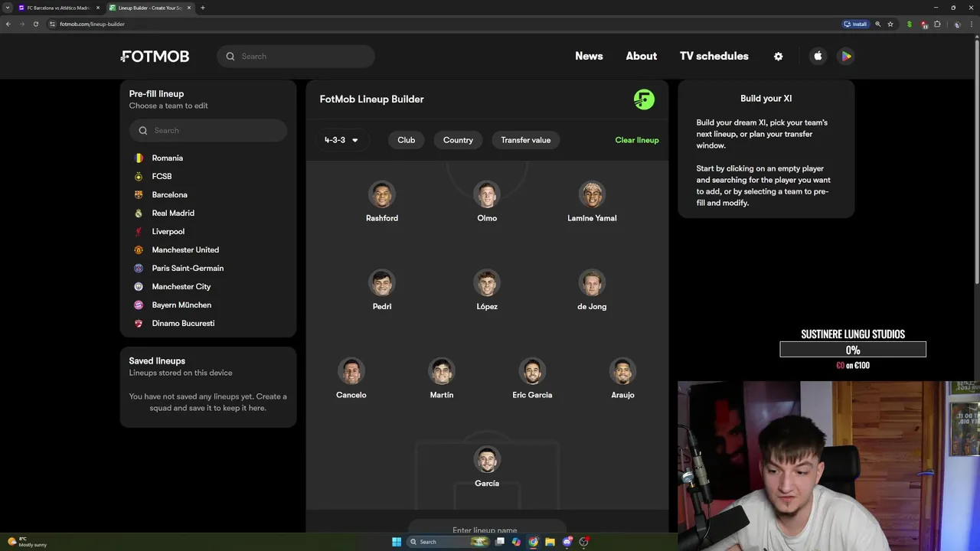Click the Clear lineup link
The image size is (980, 551).
point(637,140)
